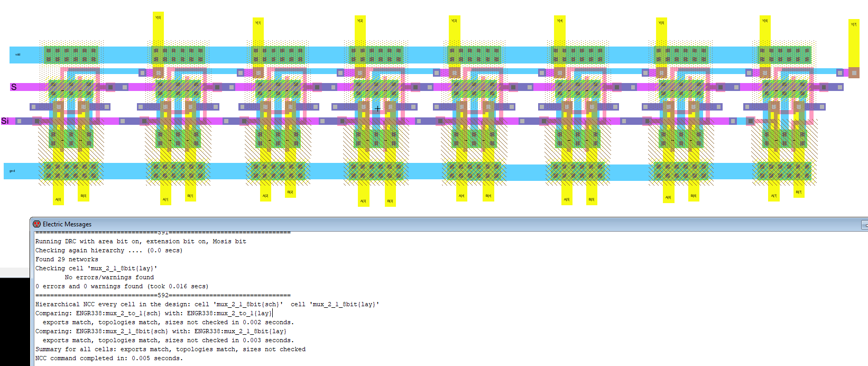This screenshot has width=868, height=366.
Task: Select the gnd export label
Action: (12, 171)
